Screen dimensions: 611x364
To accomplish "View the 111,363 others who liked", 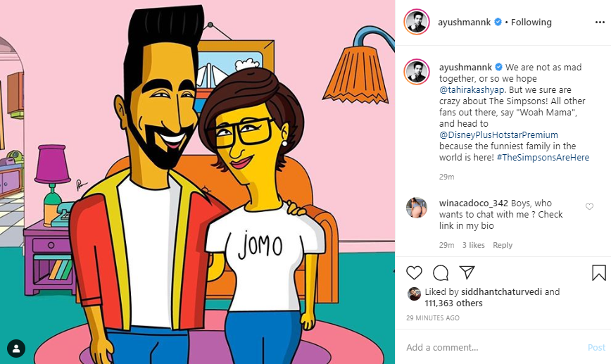I will pos(453,303).
